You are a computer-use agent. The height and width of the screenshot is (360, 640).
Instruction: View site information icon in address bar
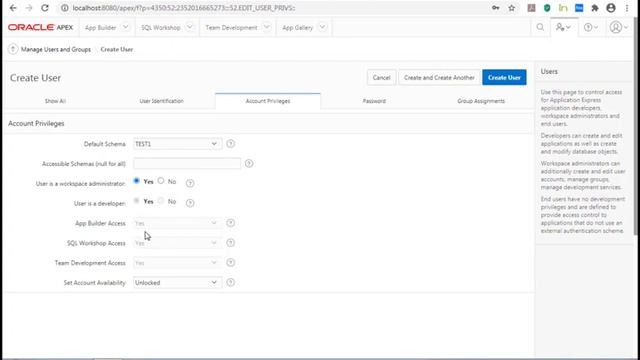click(x=64, y=8)
